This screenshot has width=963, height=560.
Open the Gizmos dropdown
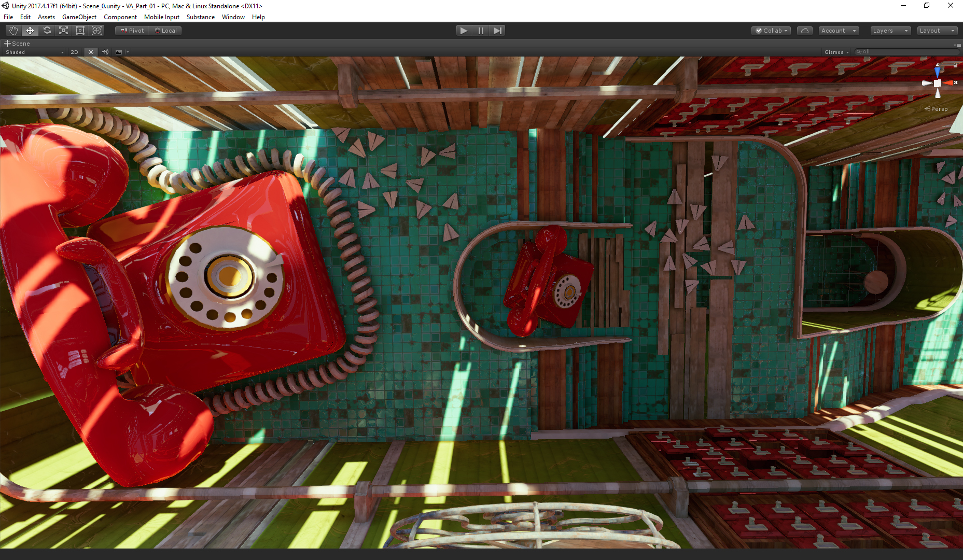click(836, 52)
